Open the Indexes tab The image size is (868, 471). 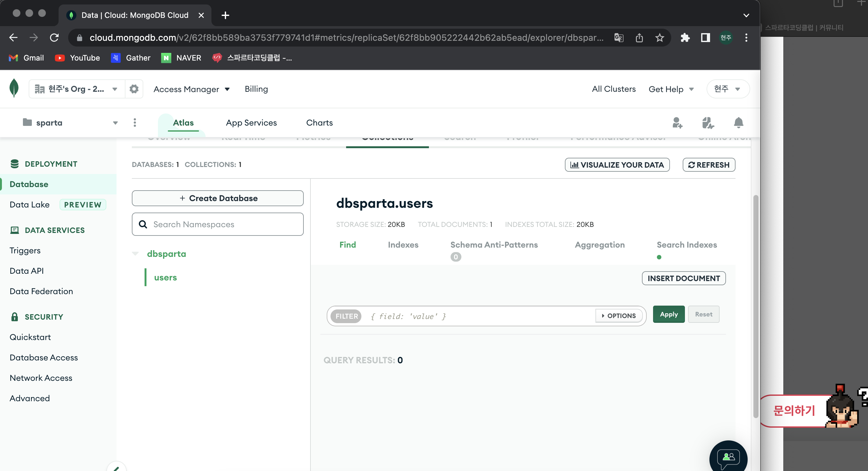pos(403,245)
